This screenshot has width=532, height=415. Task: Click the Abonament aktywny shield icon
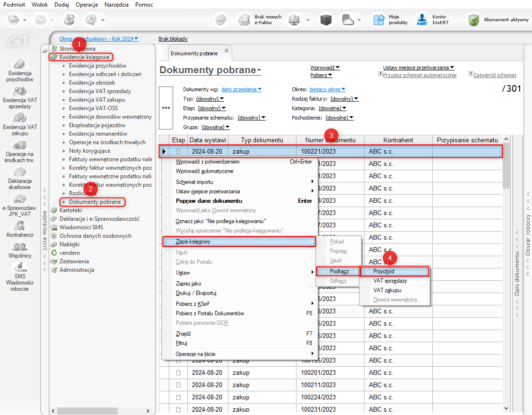(474, 20)
